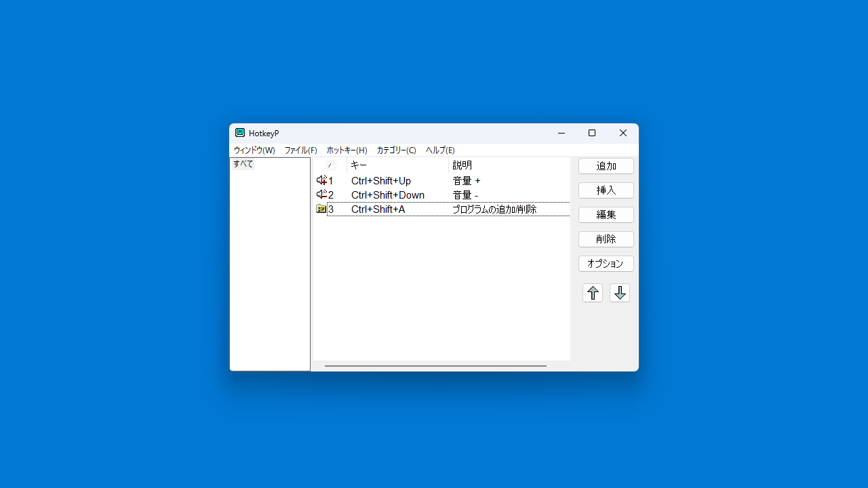Screen dimensions: 868x488
Task: Close the HotkeyP window
Action: pos(623,133)
